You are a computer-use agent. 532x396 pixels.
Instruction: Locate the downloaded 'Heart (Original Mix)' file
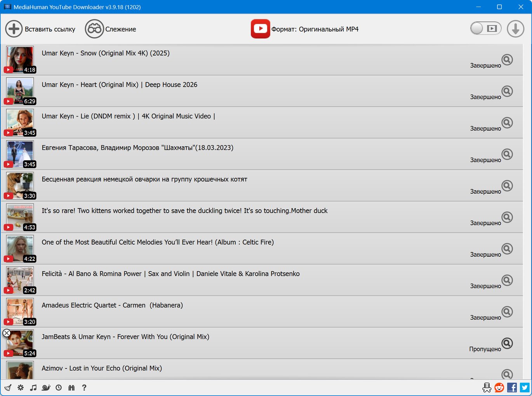click(x=507, y=91)
